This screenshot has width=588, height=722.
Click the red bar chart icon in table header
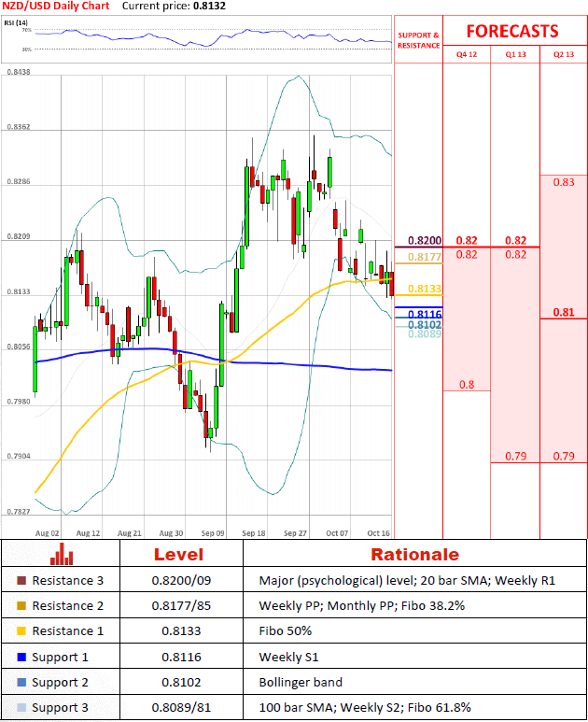pos(62,554)
